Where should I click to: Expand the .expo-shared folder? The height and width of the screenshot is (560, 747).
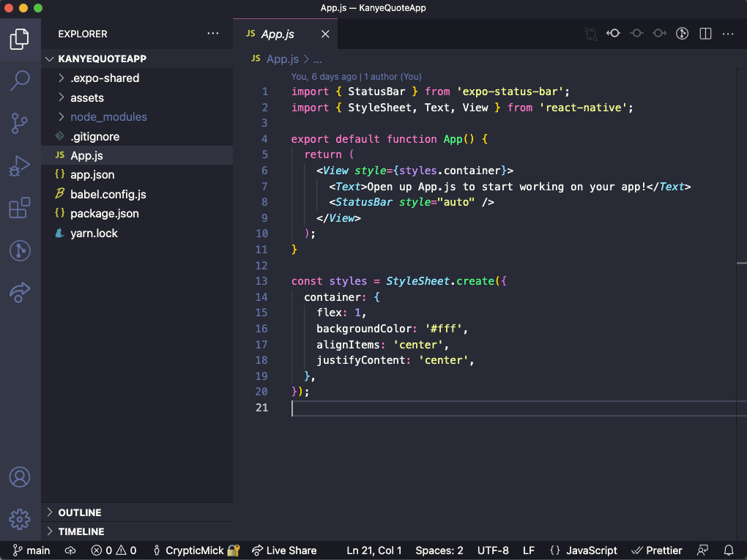point(137,78)
